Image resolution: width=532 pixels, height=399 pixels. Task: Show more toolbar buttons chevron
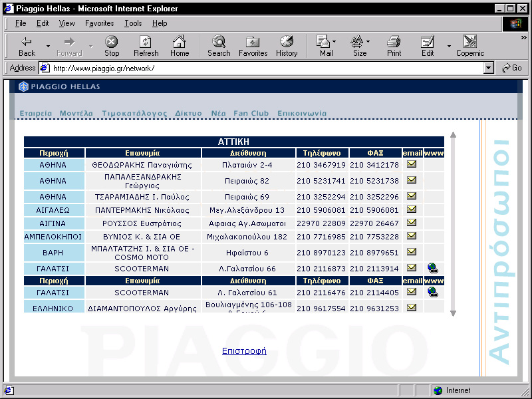tap(524, 38)
